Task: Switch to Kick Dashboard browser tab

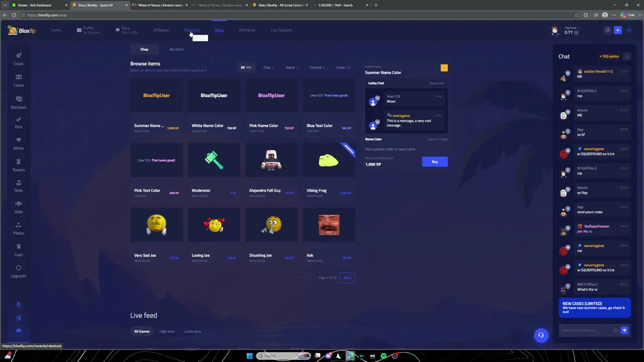Action: tap(39, 5)
